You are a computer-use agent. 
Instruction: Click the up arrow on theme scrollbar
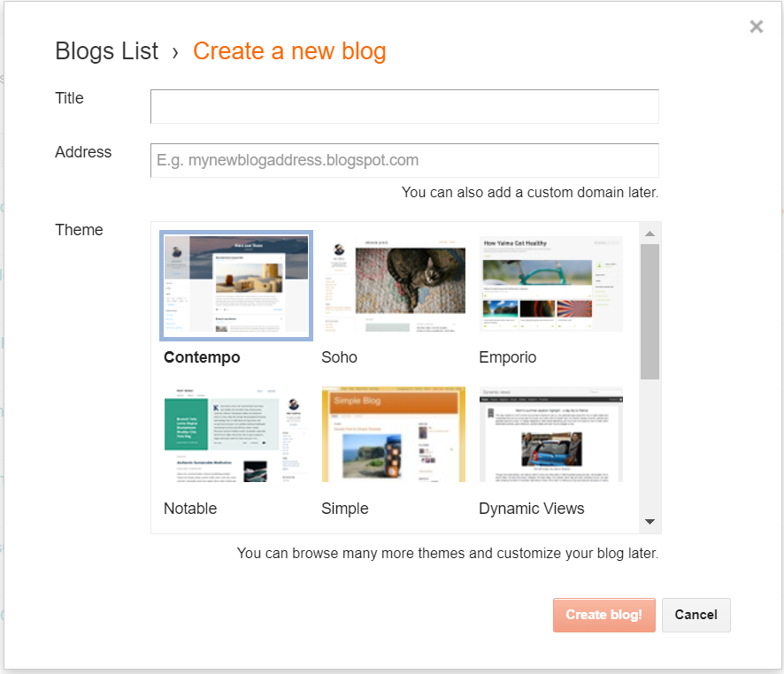click(x=649, y=232)
